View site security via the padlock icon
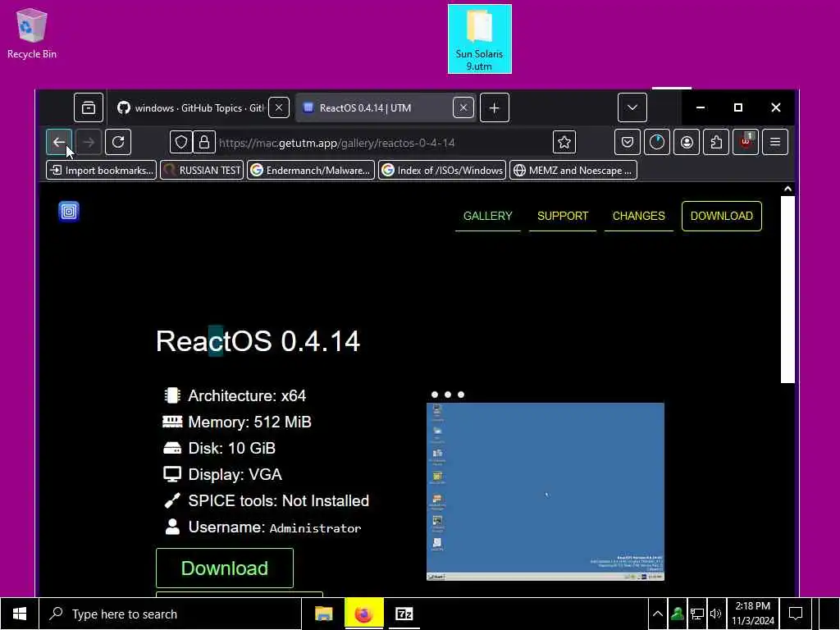This screenshot has width=840, height=630. [x=204, y=142]
